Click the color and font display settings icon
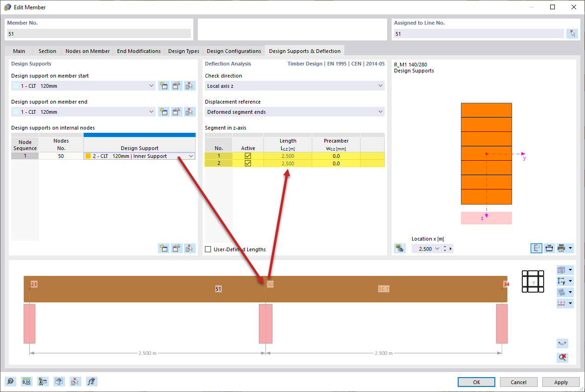This screenshot has width=585, height=392. click(x=43, y=382)
